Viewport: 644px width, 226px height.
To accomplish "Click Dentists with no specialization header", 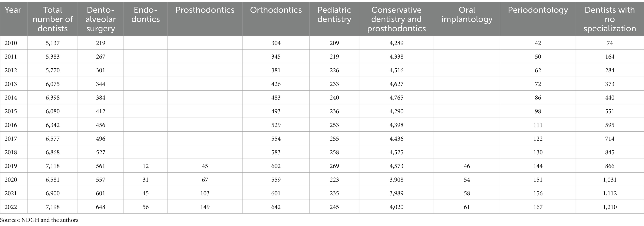I will click(609, 19).
